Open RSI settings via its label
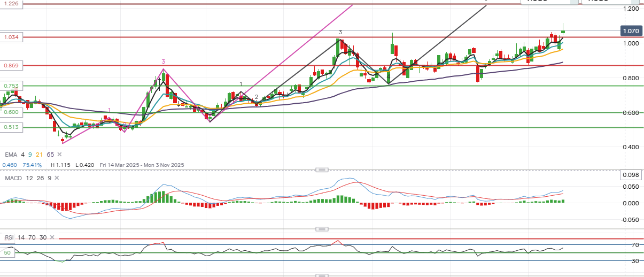 (9, 237)
